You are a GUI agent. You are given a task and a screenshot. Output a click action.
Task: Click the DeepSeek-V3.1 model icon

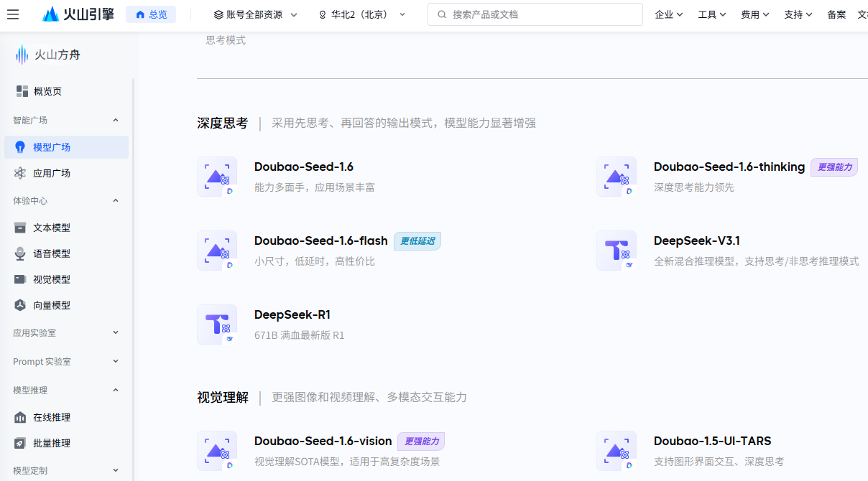617,251
